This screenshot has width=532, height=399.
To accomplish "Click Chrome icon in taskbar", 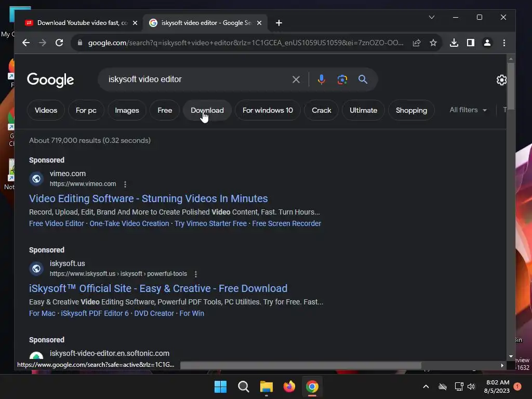I will [x=312, y=387].
